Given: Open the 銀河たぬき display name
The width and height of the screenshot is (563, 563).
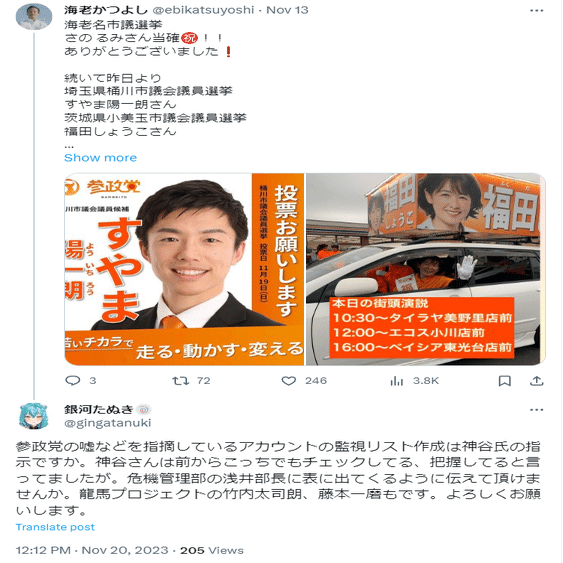Looking at the screenshot, I should pos(98,409).
